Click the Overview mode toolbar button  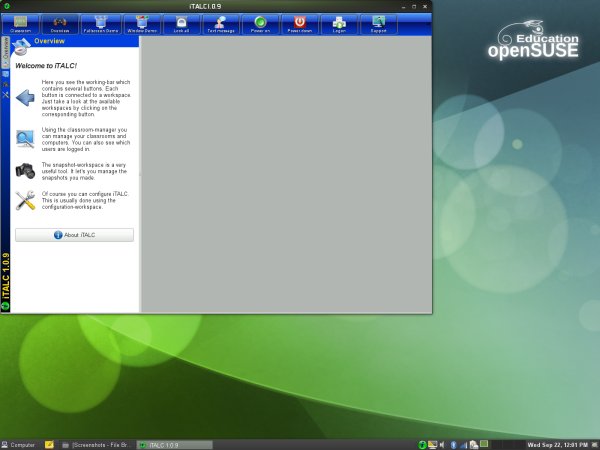[x=60, y=24]
